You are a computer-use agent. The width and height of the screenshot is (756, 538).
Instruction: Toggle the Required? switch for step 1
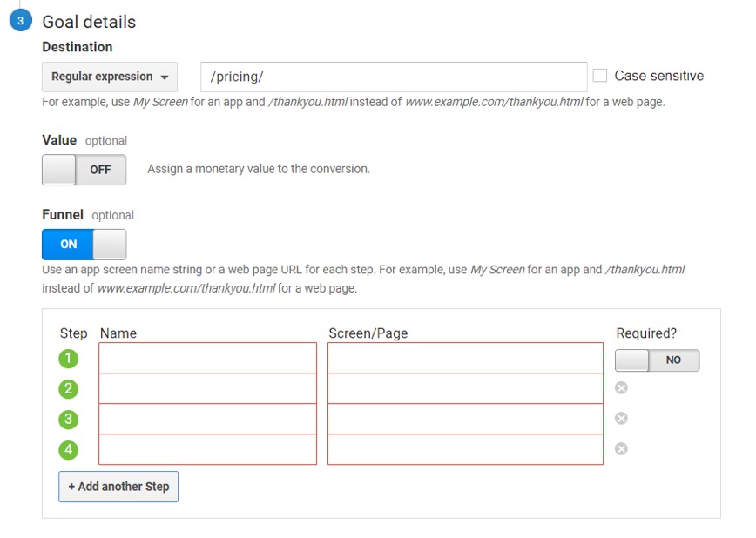tap(658, 360)
